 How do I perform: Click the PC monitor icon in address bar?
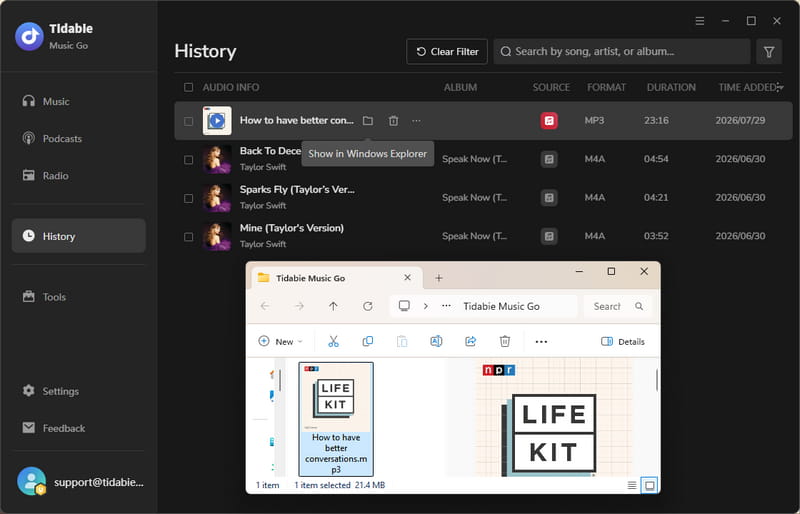pos(404,306)
